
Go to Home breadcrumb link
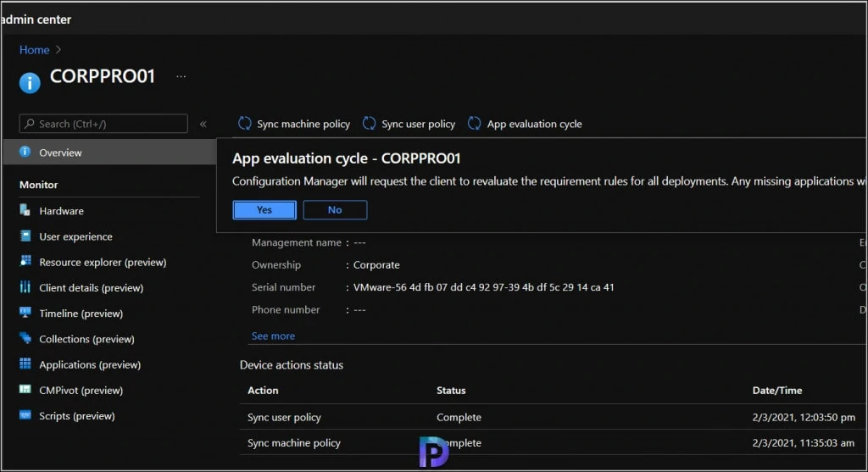click(34, 50)
